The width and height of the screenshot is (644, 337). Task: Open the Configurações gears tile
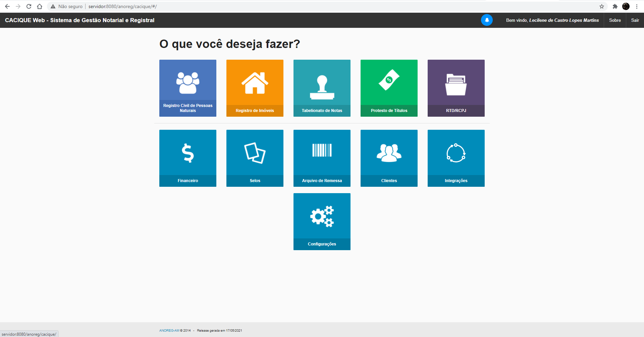coord(322,221)
